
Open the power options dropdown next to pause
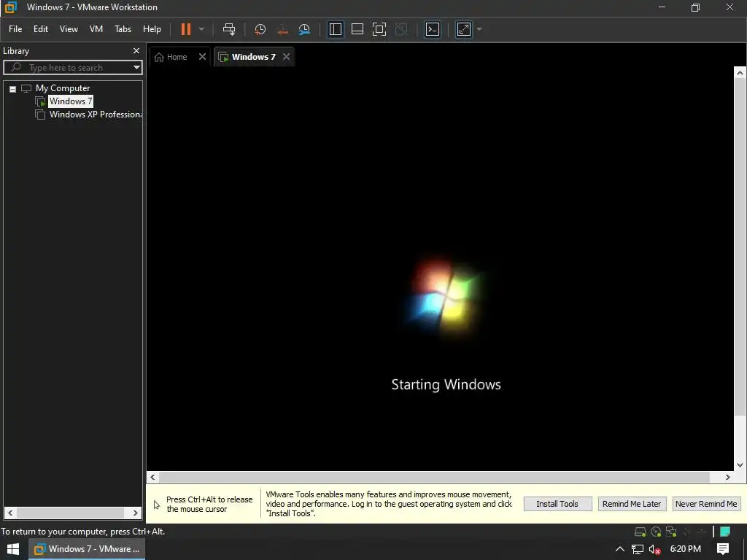pos(201,29)
